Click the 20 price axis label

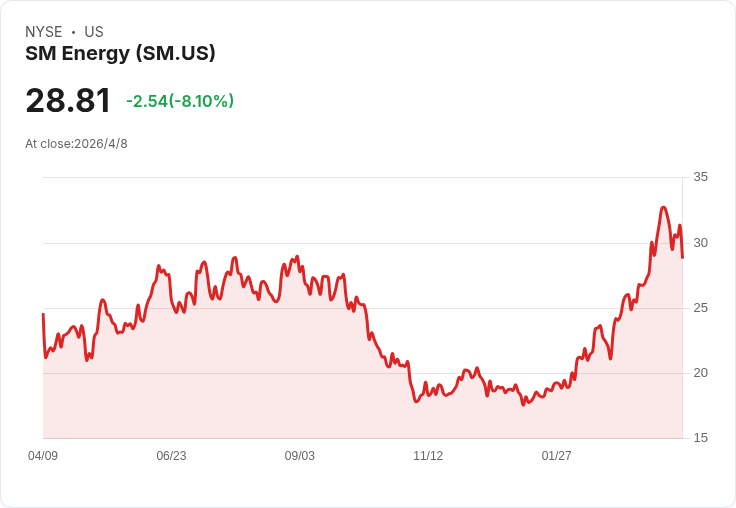click(700, 373)
